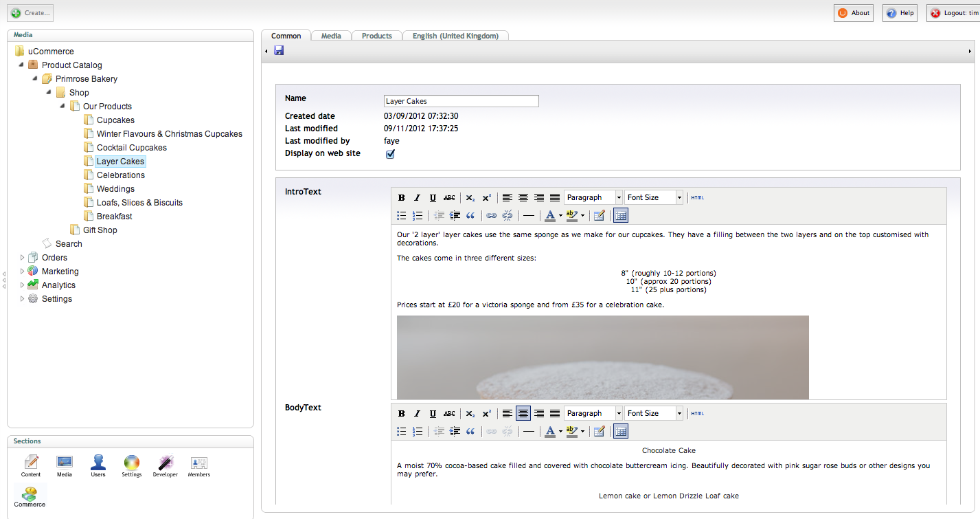Screen dimensions: 980x519
Task: Apply superscript in IntroText toolbar
Action: [x=486, y=197]
